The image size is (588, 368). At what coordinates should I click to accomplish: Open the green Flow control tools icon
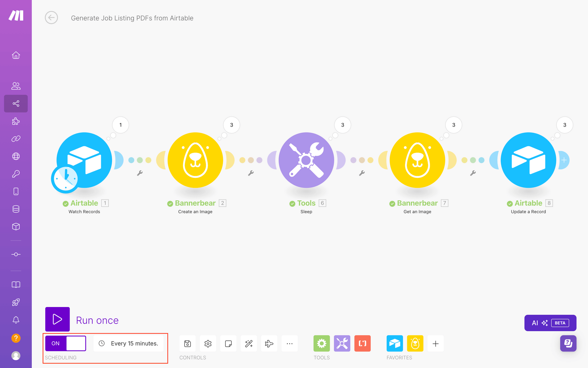[x=322, y=343]
